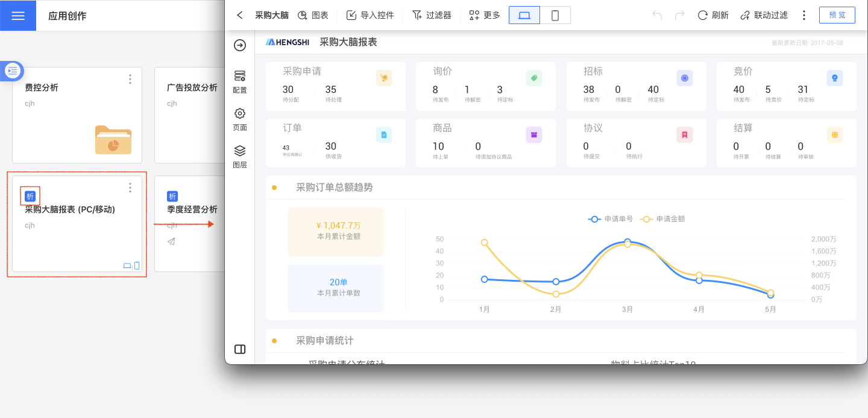Click the 预览 preview button
The width and height of the screenshot is (868, 418).
[x=837, y=15]
